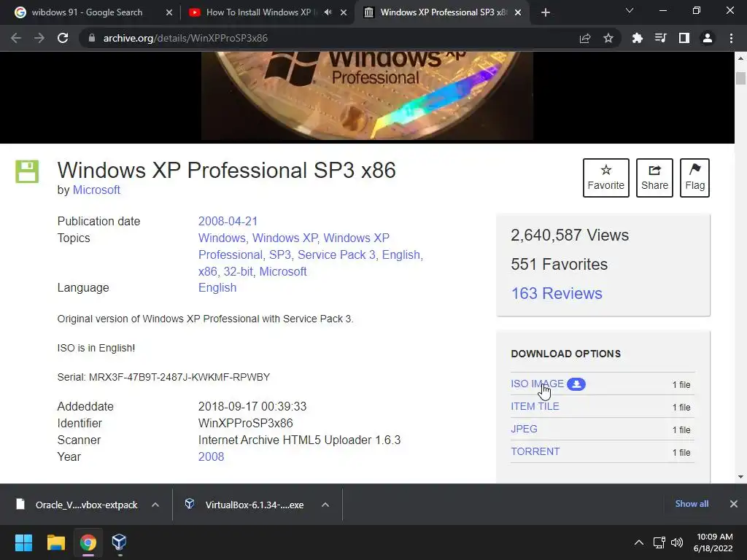The height and width of the screenshot is (560, 747).
Task: Click the site padlock icon
Action: [92, 38]
